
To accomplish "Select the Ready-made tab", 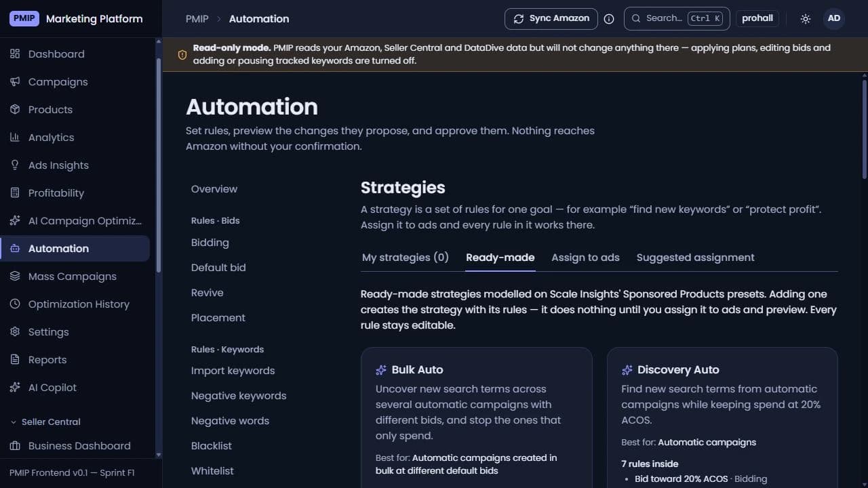I will (500, 258).
